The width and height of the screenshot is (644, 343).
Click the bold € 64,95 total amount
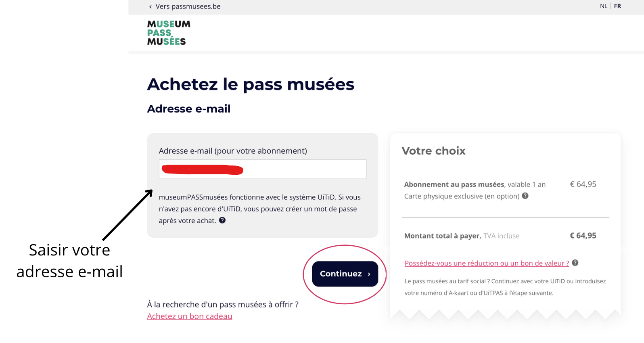[583, 236]
